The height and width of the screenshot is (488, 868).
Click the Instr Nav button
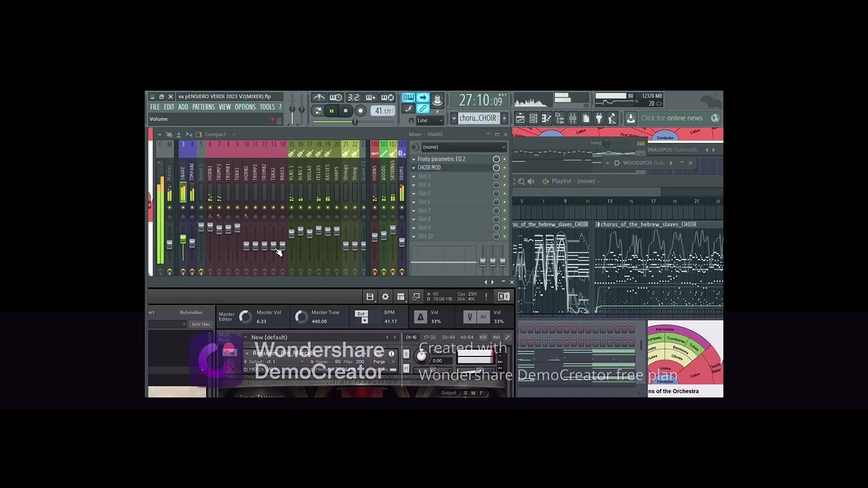coord(201,325)
